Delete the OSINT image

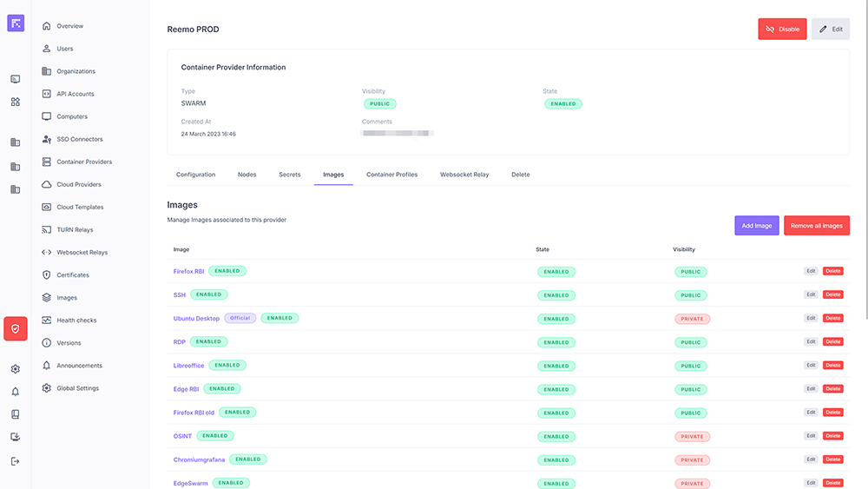point(832,436)
